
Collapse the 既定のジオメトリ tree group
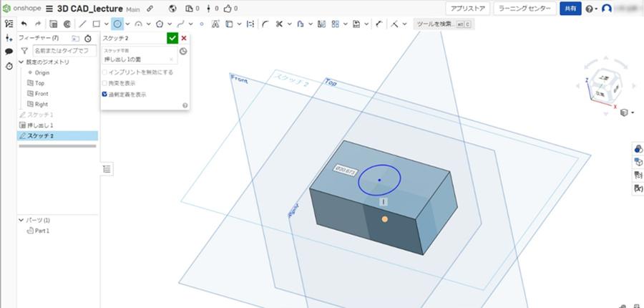(x=21, y=62)
